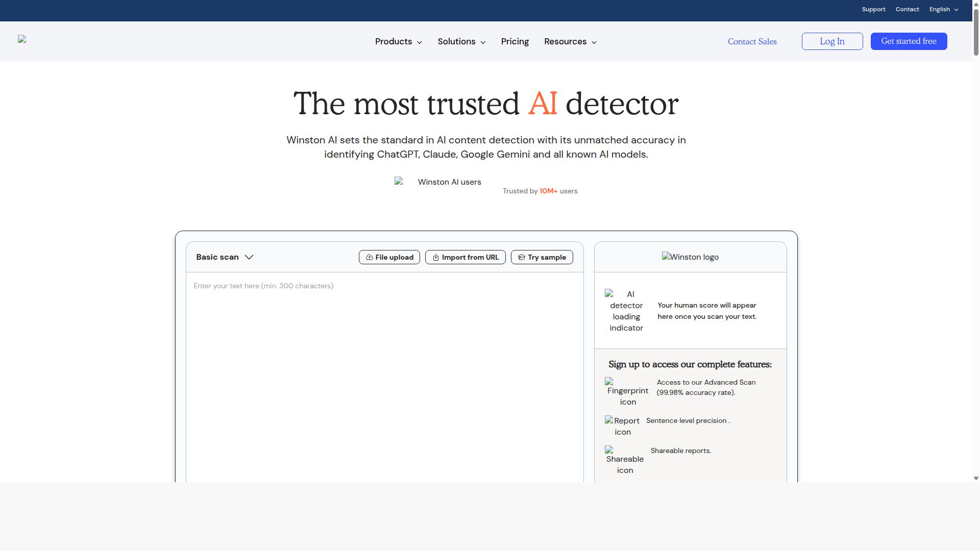
Task: Click the Winston AI logo in the header
Action: pyautogui.click(x=22, y=39)
